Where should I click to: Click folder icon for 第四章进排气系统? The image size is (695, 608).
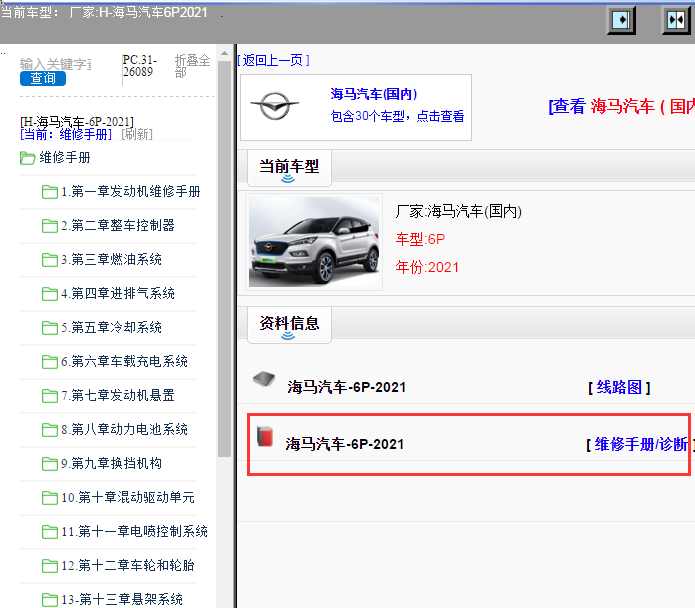pos(50,294)
